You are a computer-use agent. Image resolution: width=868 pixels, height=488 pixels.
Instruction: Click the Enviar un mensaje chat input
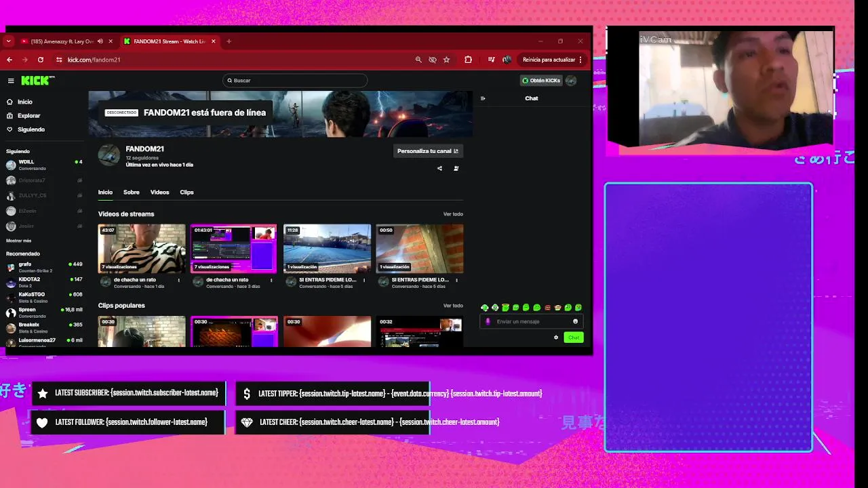tap(532, 321)
